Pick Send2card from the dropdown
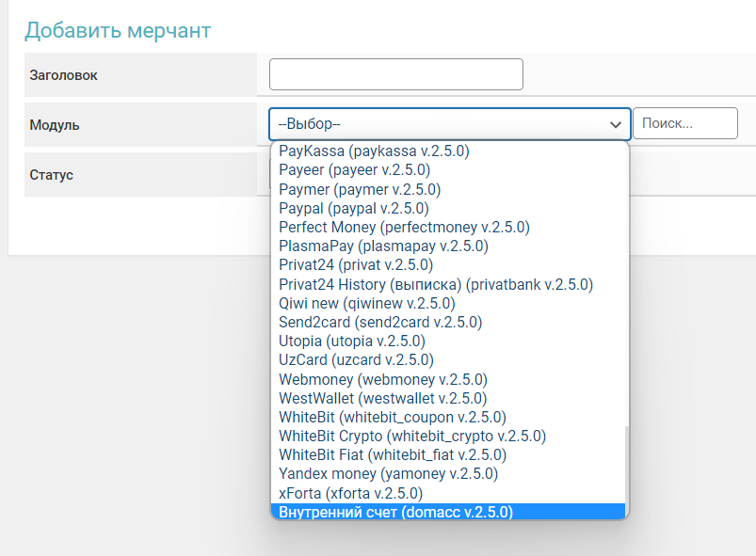Viewport: 756px width, 556px height. 380,322
